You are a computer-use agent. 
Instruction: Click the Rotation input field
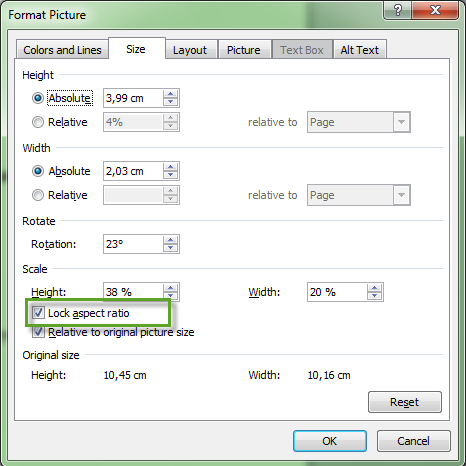133,244
